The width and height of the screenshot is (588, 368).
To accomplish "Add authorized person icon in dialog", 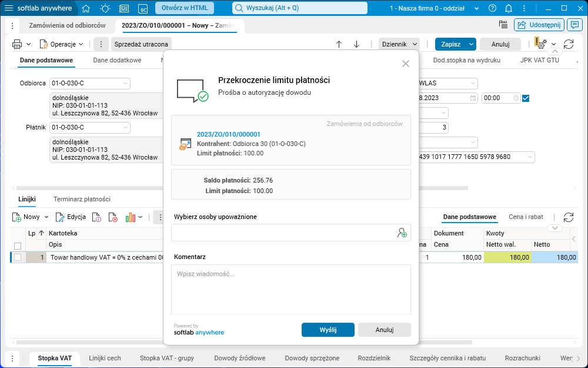I will point(402,233).
